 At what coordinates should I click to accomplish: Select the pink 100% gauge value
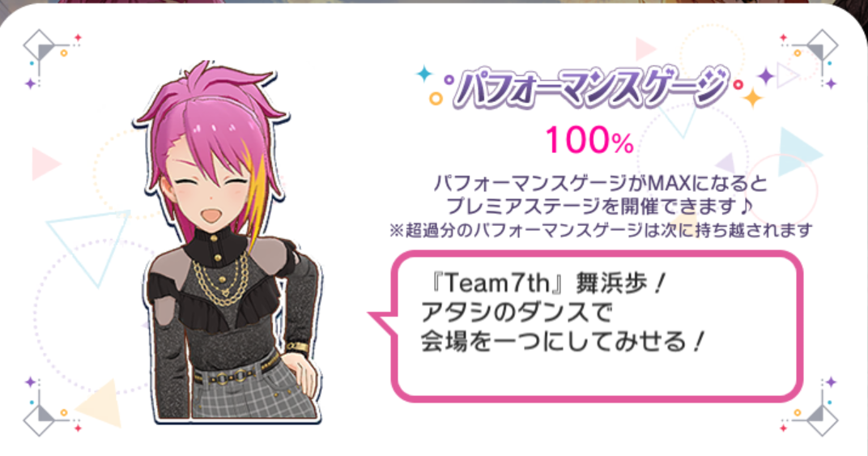[x=589, y=140]
